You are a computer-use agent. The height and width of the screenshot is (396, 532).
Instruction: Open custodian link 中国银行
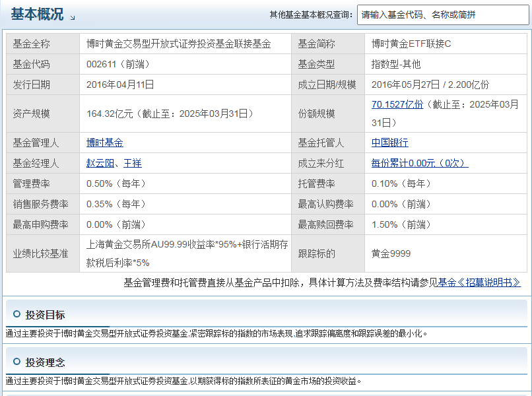point(390,143)
